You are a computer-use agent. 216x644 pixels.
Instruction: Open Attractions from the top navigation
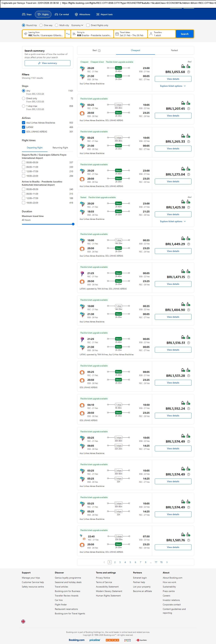pyautogui.click(x=82, y=15)
